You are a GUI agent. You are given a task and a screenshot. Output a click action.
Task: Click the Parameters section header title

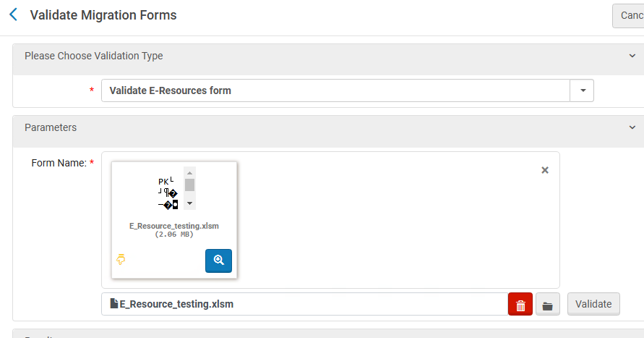[x=51, y=127]
